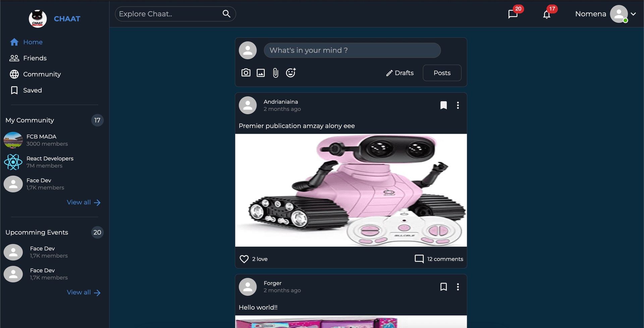Click the Forger author name
Image resolution: width=644 pixels, height=328 pixels.
pyautogui.click(x=272, y=283)
